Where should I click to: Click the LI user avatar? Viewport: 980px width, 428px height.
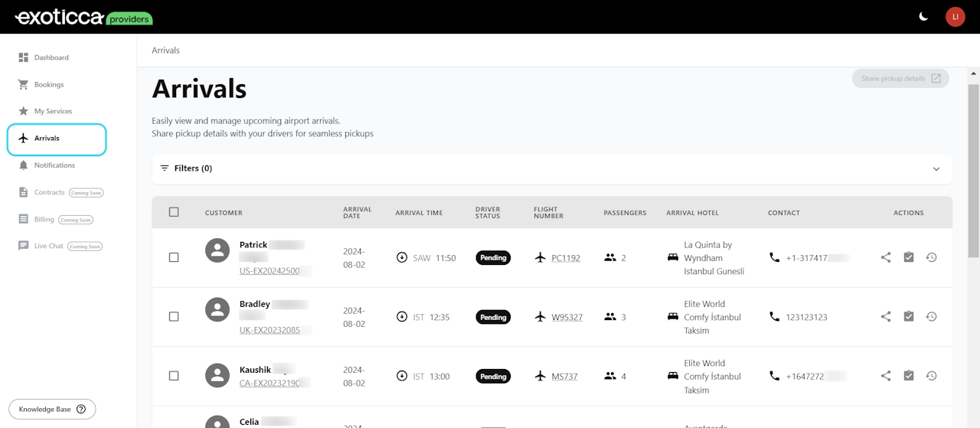(x=955, y=17)
